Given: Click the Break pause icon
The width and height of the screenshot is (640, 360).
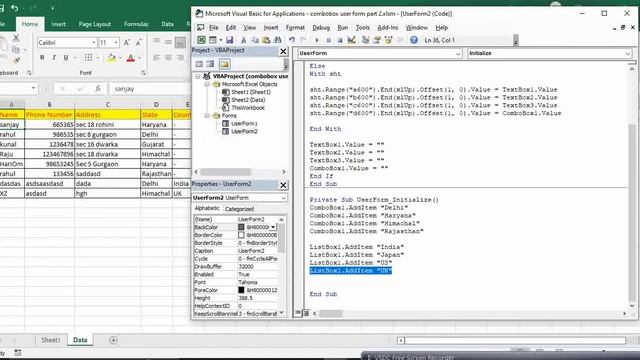Looking at the screenshot, I should pyautogui.click(x=328, y=40).
